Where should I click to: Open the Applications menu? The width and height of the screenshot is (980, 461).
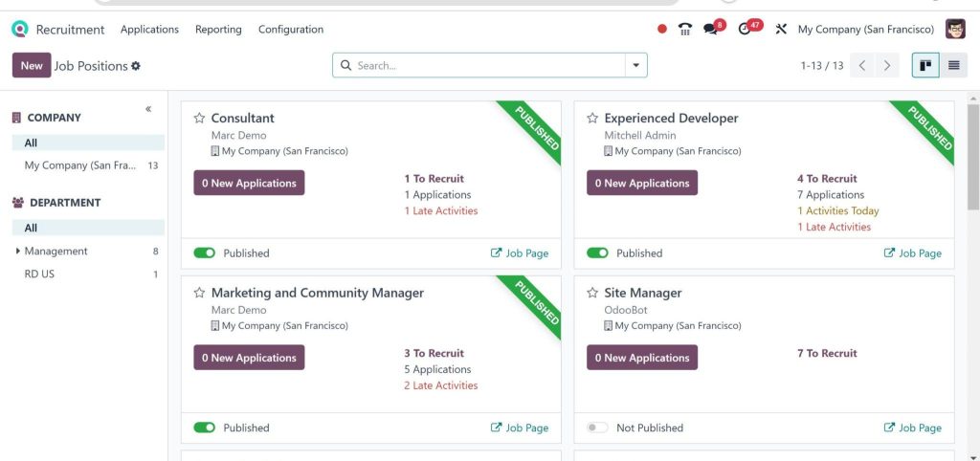tap(149, 30)
